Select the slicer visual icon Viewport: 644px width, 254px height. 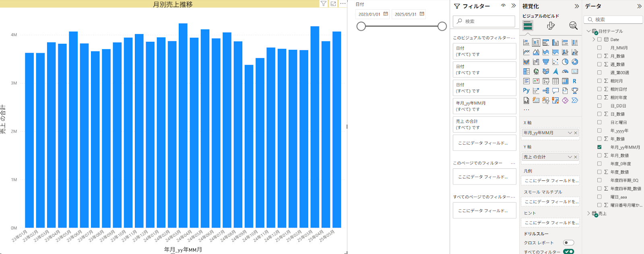point(546,81)
